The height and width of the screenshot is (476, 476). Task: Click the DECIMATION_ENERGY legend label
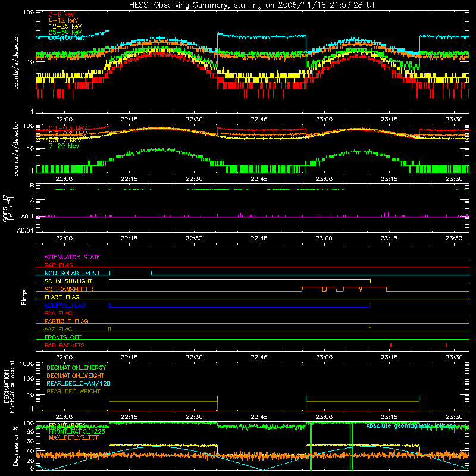coord(76,368)
